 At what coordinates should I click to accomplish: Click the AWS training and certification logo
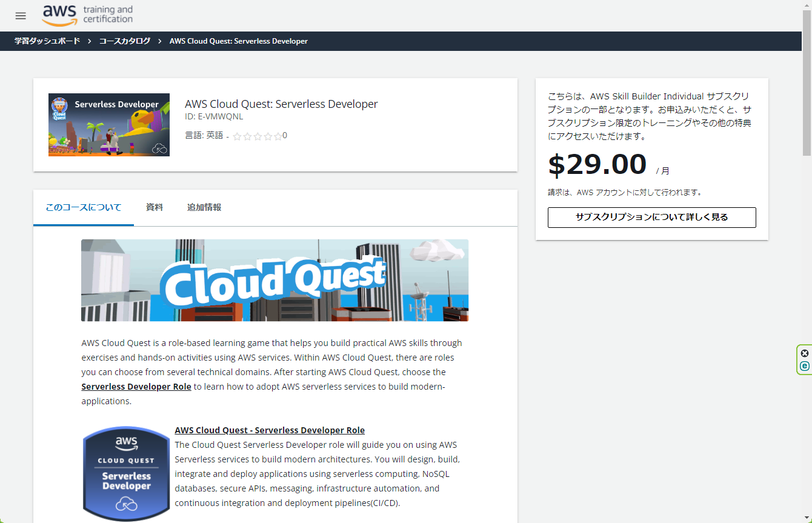coord(87,15)
